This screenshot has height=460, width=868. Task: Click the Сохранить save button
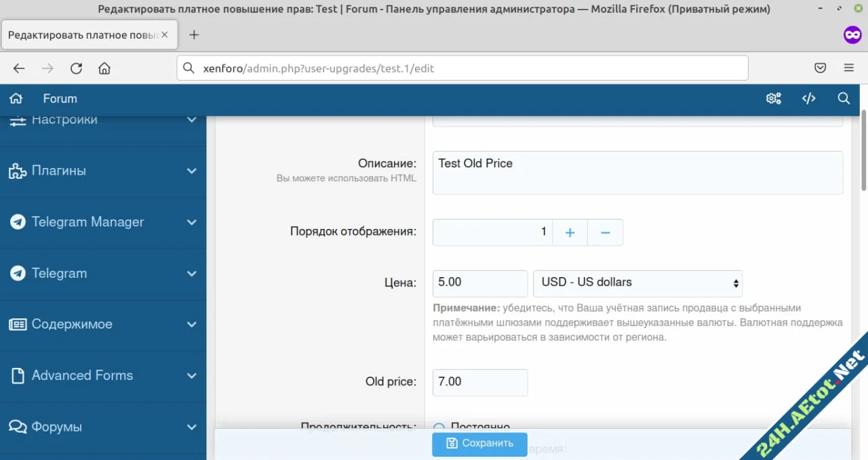click(x=479, y=444)
